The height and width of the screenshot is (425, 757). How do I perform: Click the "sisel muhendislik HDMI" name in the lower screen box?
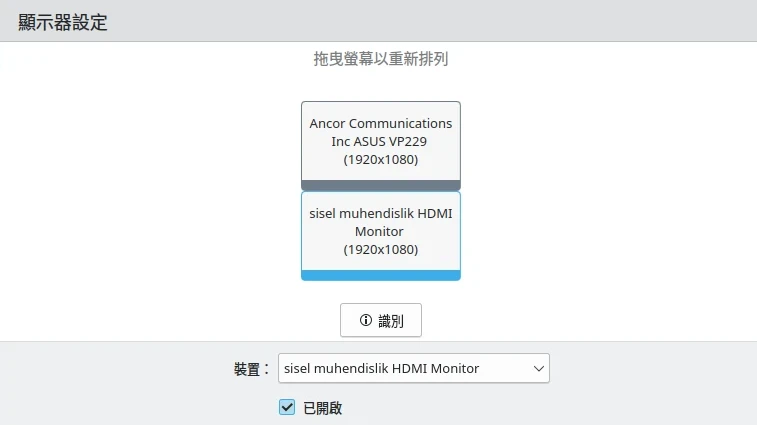click(380, 213)
